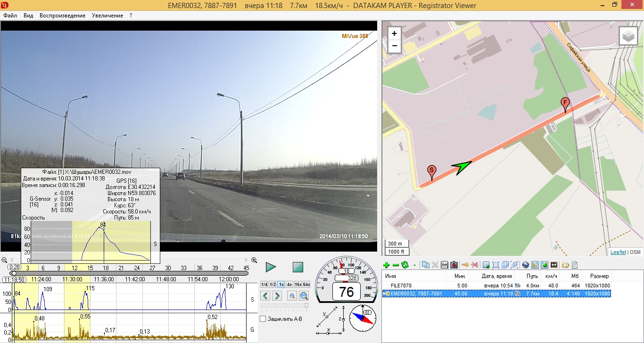Select the EMER0032, 7887-7891 row
644x343 pixels.
click(497, 294)
